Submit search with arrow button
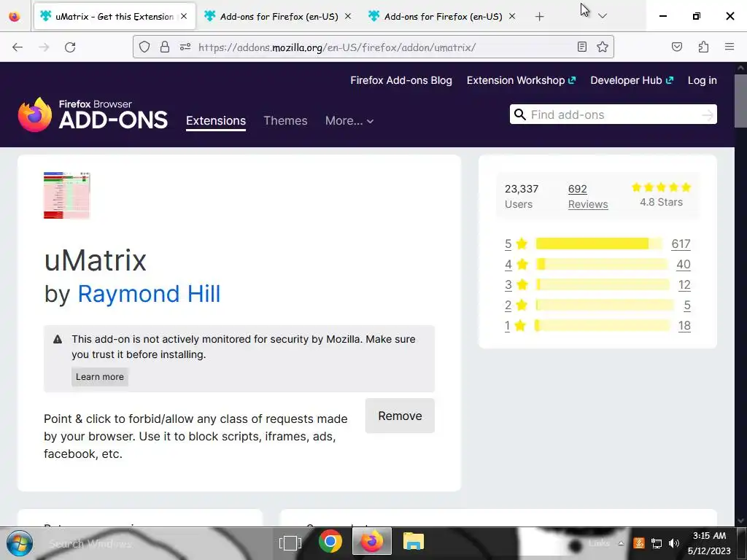Screen dimensions: 747x560 [708, 114]
